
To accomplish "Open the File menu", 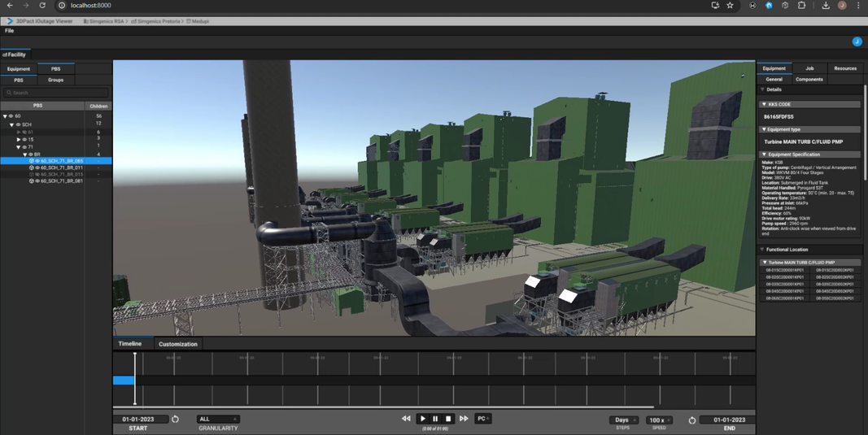I will point(9,31).
